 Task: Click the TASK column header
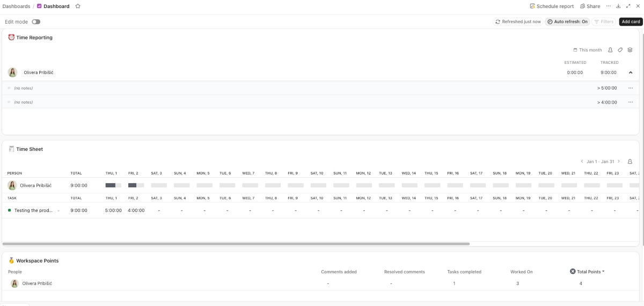(x=12, y=198)
